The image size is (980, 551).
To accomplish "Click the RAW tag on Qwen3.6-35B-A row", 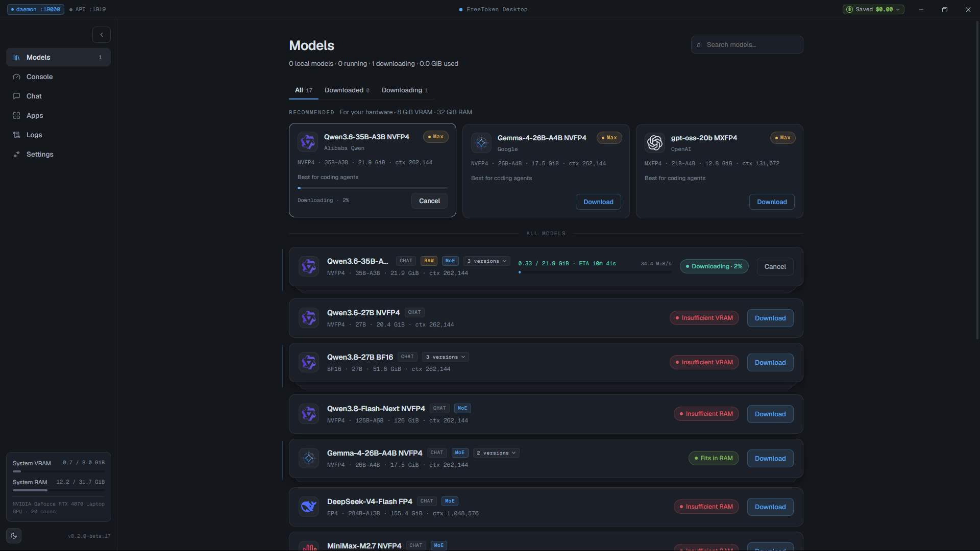I will 429,261.
